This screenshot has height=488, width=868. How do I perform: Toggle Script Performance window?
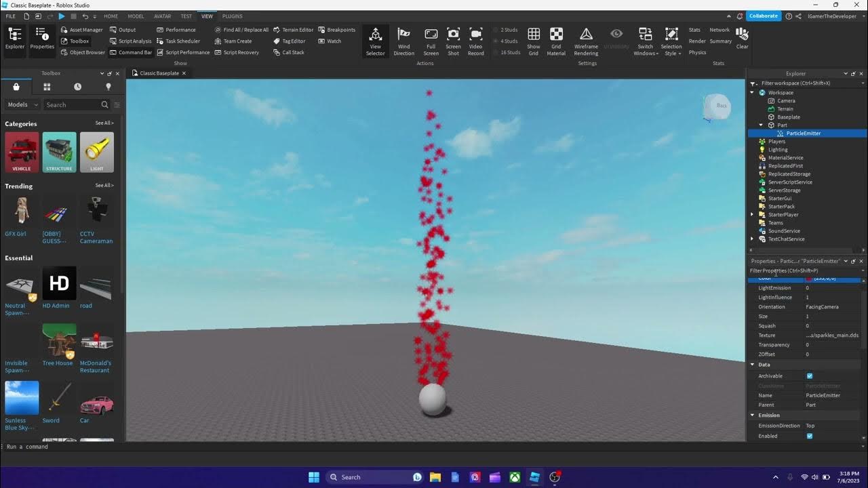[183, 52]
